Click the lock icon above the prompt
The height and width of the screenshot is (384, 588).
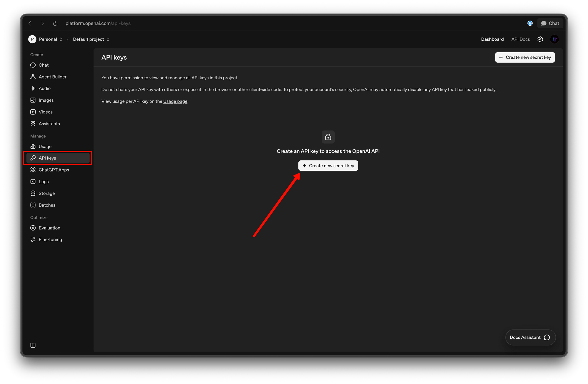pos(328,137)
